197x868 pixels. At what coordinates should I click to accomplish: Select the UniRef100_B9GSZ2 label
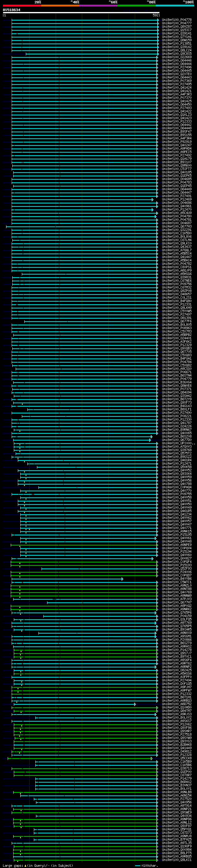click(177, 457)
